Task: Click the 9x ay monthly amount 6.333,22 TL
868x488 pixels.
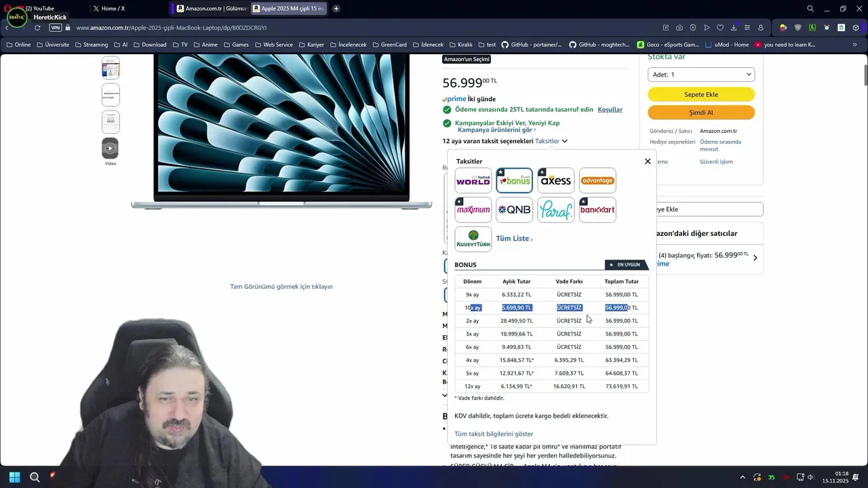Action: point(517,295)
